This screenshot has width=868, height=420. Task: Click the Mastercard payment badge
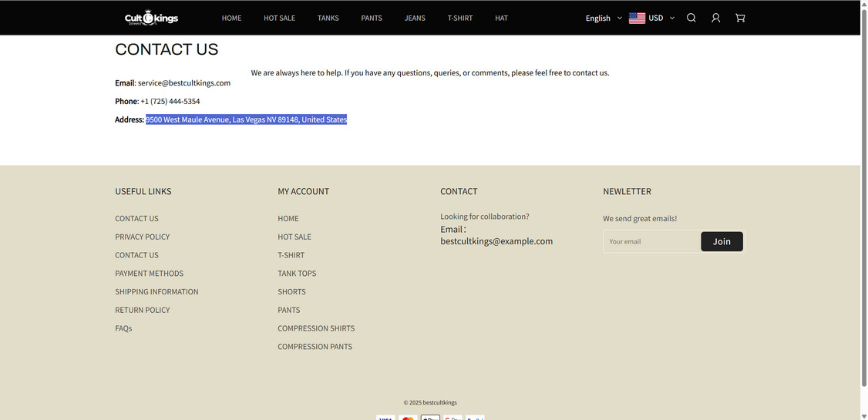pyautogui.click(x=408, y=418)
